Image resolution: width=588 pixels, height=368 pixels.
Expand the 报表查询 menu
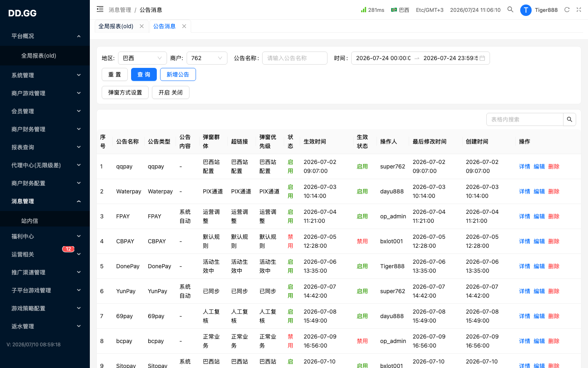pyautogui.click(x=45, y=147)
